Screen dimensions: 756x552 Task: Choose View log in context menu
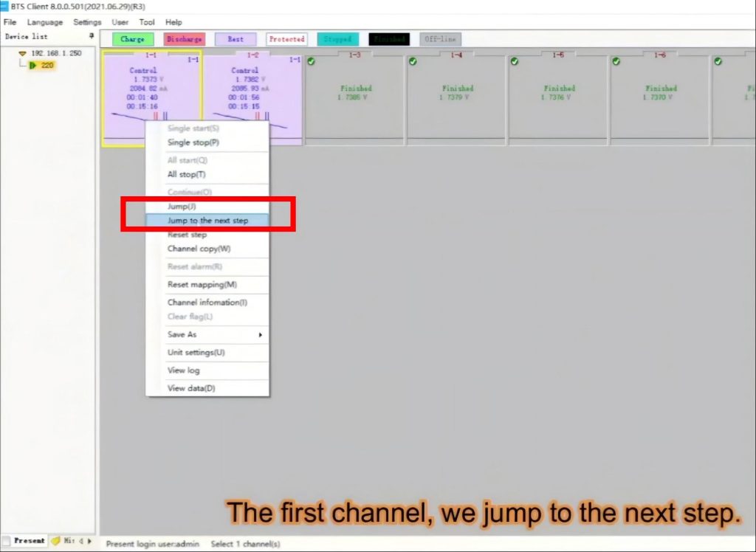207,370
